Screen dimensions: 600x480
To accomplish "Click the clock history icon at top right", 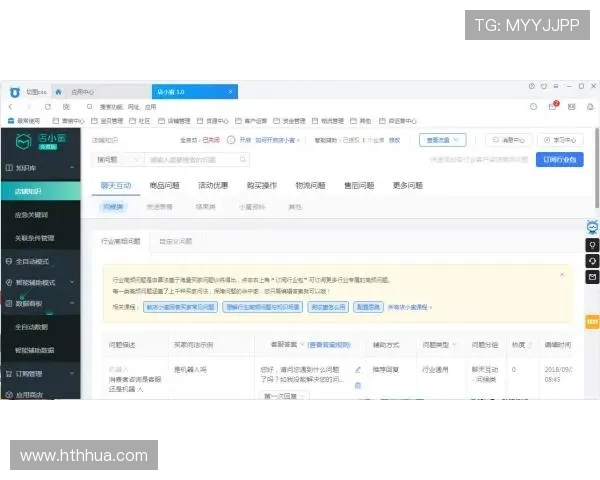I will 533,107.
